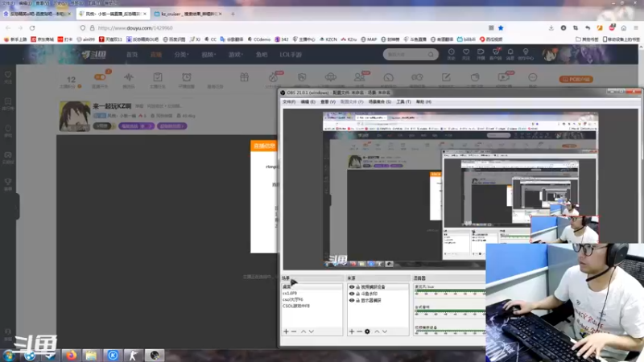Open the Firefox hamburger menu icon
Viewport: 644px width, 362px height.
pos(636,28)
